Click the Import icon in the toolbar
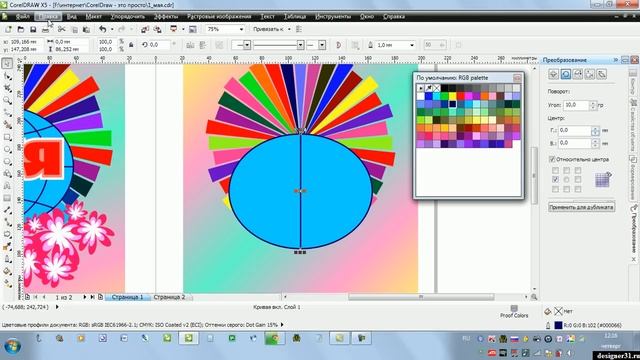This screenshot has width=640, height=360. [145, 29]
